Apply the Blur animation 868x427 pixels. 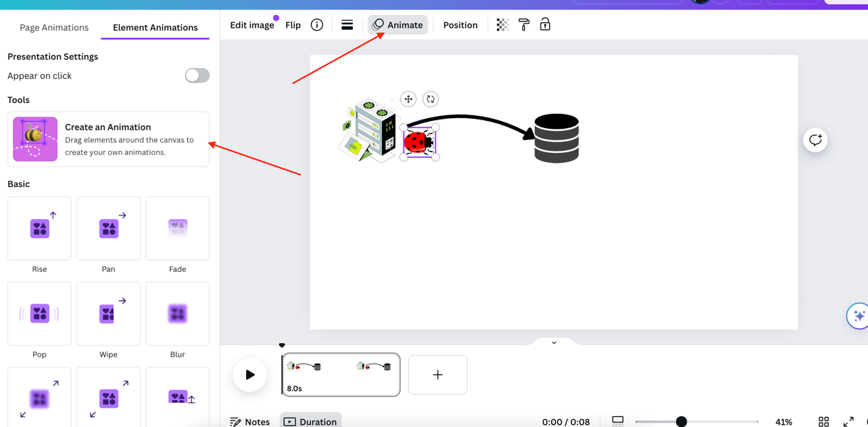coord(178,314)
